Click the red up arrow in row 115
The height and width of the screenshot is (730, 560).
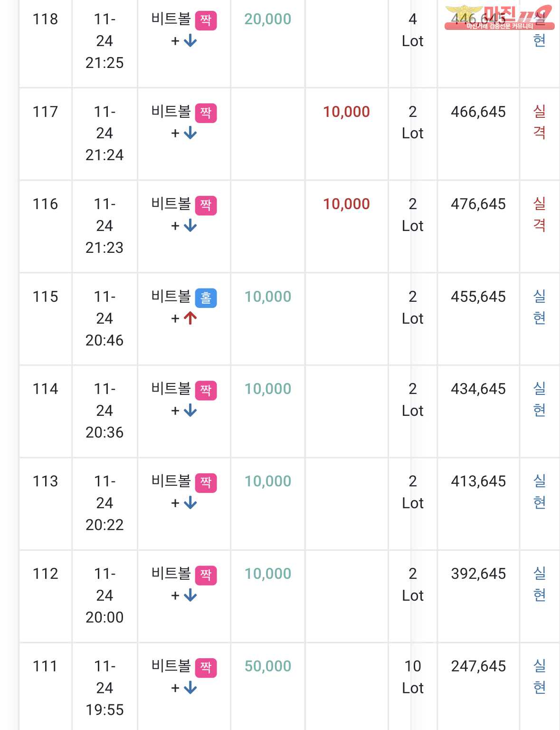pos(190,318)
